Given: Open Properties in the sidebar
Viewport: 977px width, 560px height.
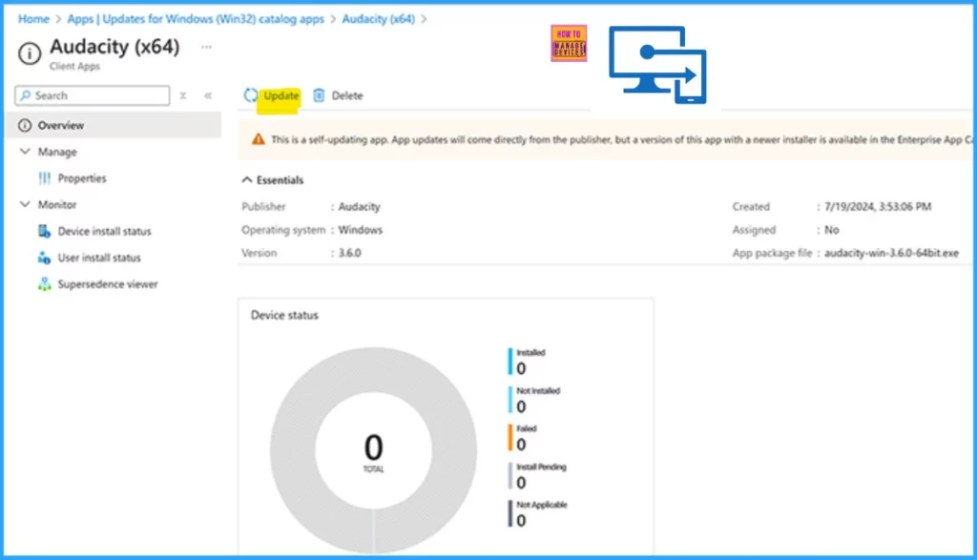Looking at the screenshot, I should click(82, 178).
